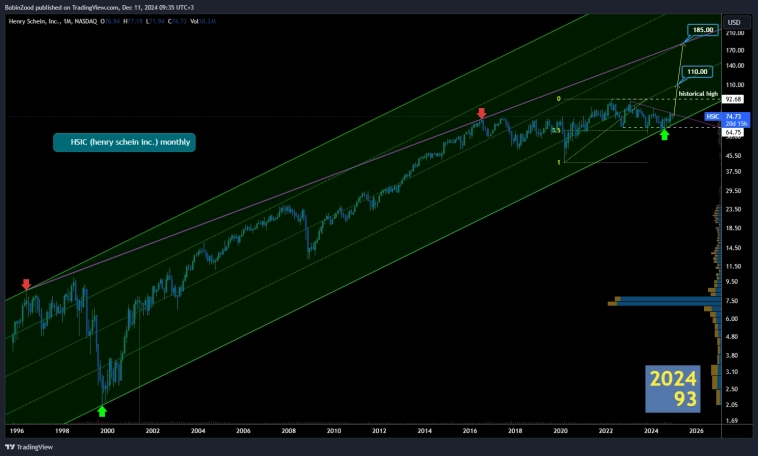The height and width of the screenshot is (456, 758).
Task: Click the 37.50 price axis label
Action: [733, 171]
